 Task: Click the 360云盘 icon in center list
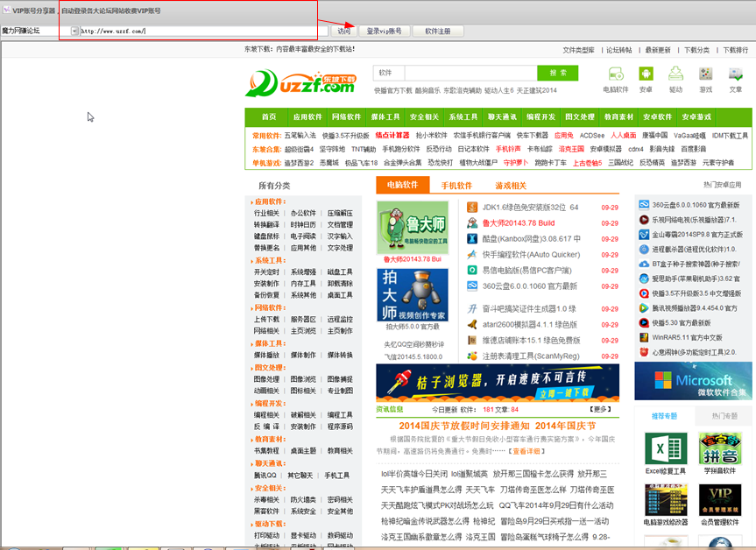(472, 286)
